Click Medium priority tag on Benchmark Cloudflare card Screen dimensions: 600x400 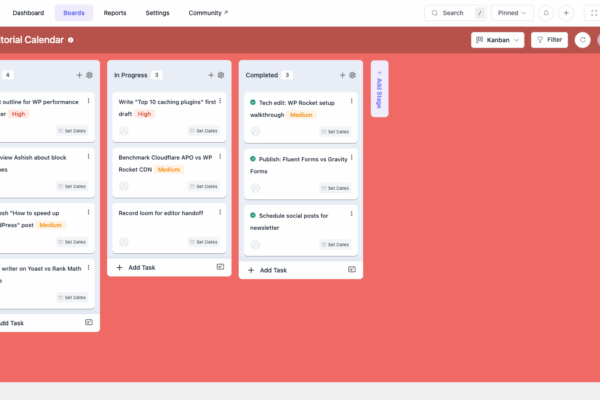[169, 170]
